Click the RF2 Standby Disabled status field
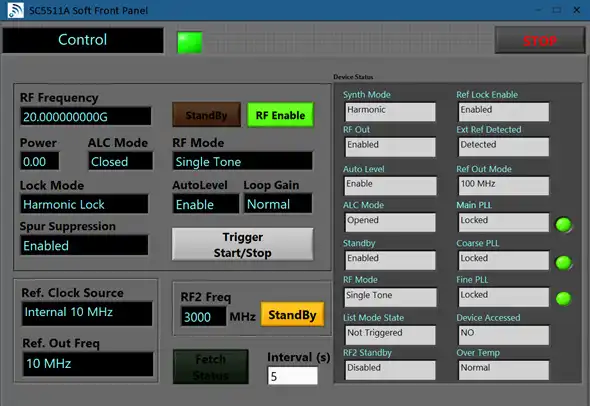Screen dimensions: 590x406 [391, 370]
